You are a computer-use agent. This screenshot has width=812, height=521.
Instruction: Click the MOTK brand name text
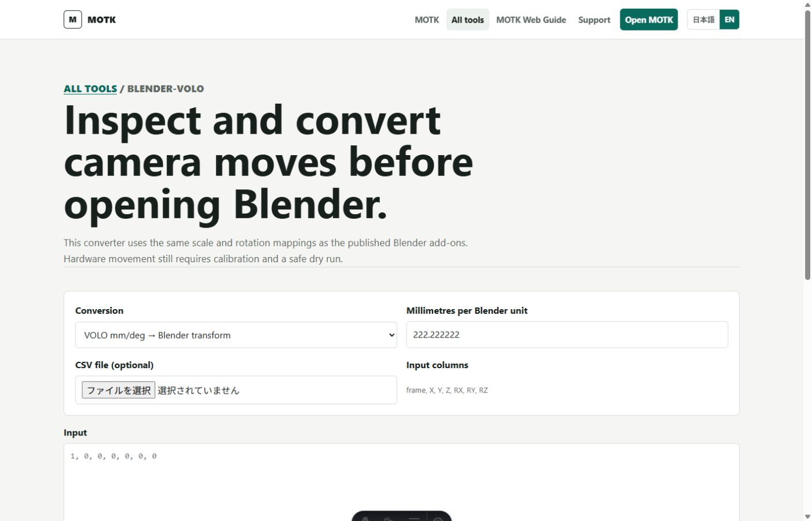point(102,20)
